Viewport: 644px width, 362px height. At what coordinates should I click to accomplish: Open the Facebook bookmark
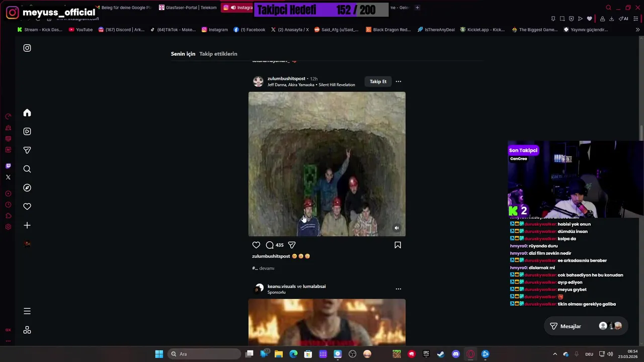[249, 30]
